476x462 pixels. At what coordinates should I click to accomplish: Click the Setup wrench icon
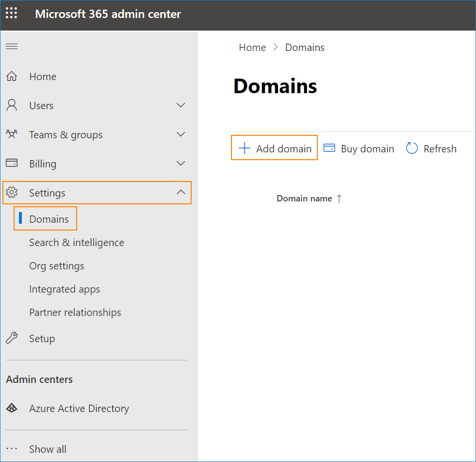click(12, 338)
